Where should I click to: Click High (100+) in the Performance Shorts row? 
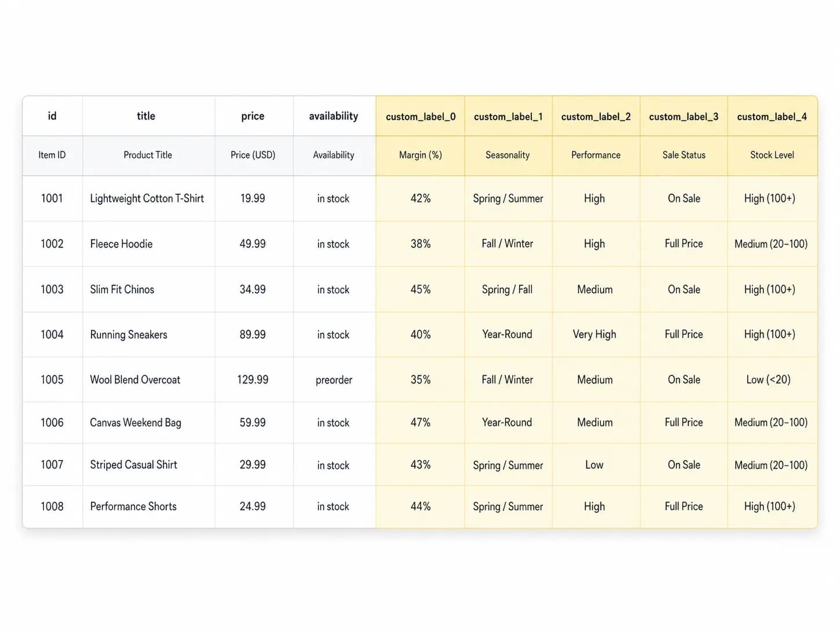tap(770, 506)
